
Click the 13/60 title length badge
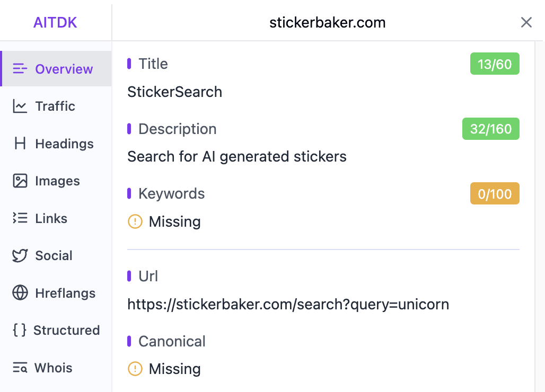[x=494, y=64]
